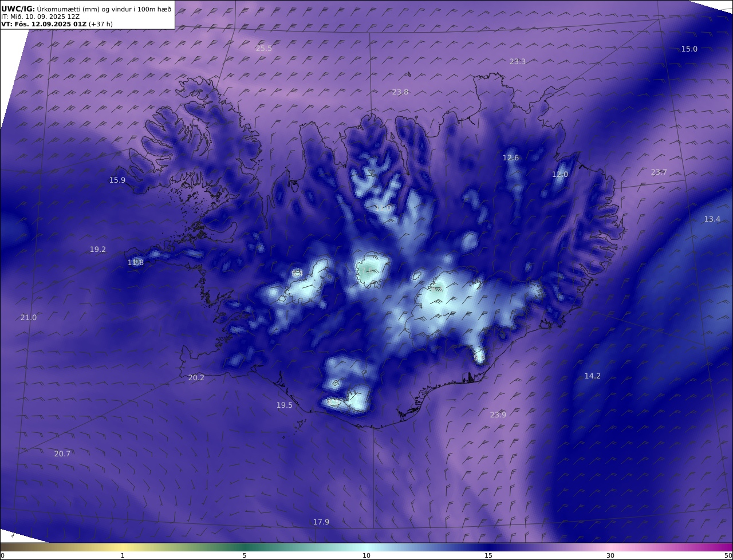Select the 13.4 value label
733x560 pixels.
[712, 219]
